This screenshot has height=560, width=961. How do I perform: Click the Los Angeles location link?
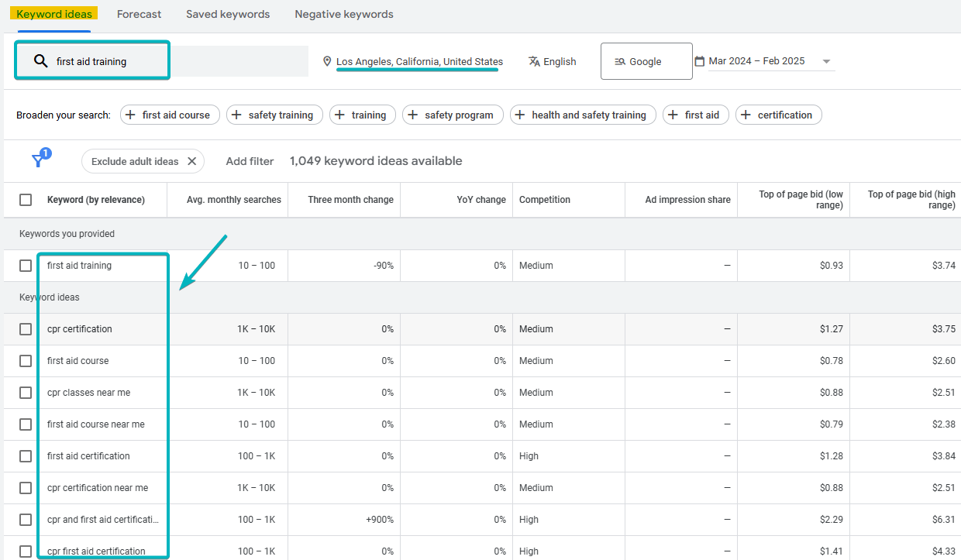pyautogui.click(x=418, y=61)
